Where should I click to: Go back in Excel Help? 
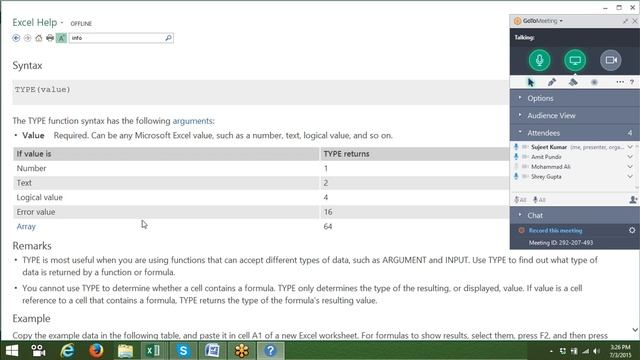[16, 38]
